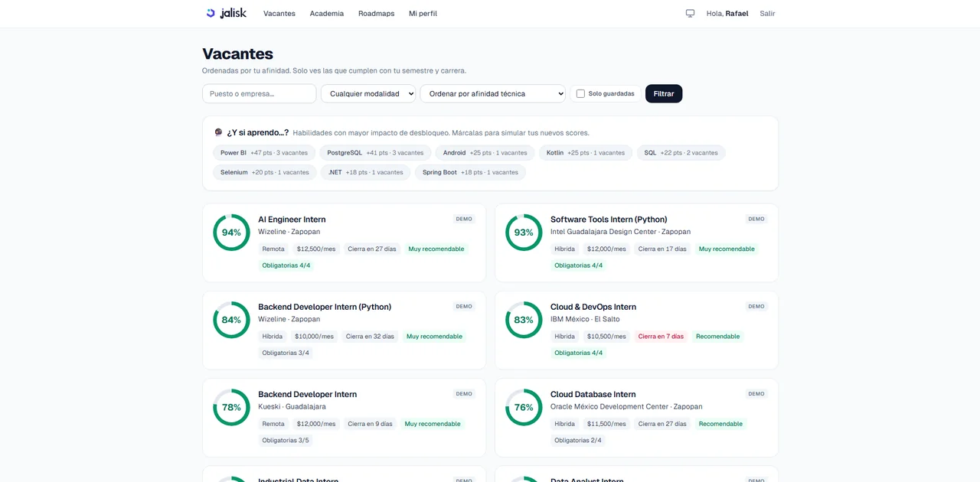Toggle the Solo guardadas checkbox
This screenshot has width=980, height=482.
pos(580,94)
